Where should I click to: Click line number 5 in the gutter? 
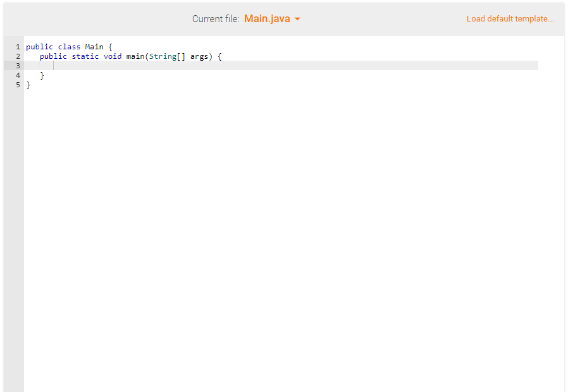(18, 84)
